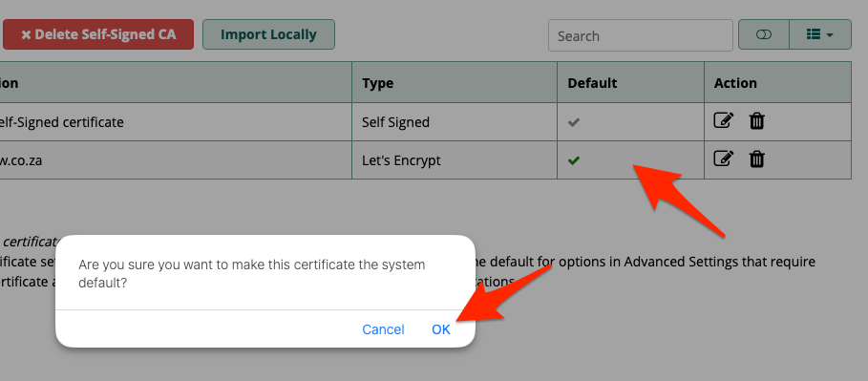Click green default checkmark for Let's Encrypt
The height and width of the screenshot is (381, 868).
point(574,160)
